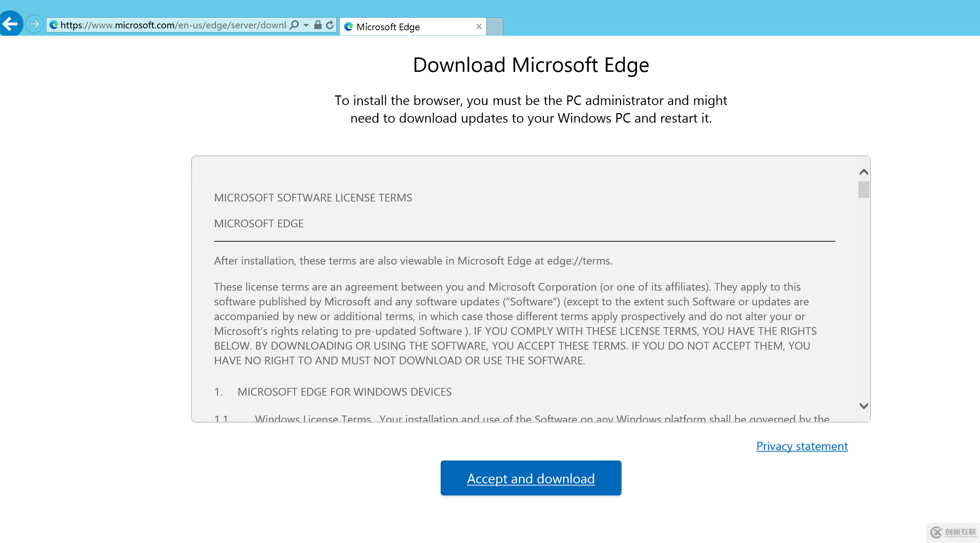Screen dimensions: 980x543
Task: Open a new tab beside the Edge tab
Action: (x=494, y=27)
